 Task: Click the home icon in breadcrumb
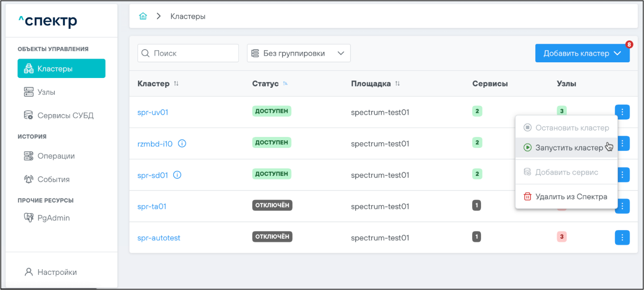point(143,17)
